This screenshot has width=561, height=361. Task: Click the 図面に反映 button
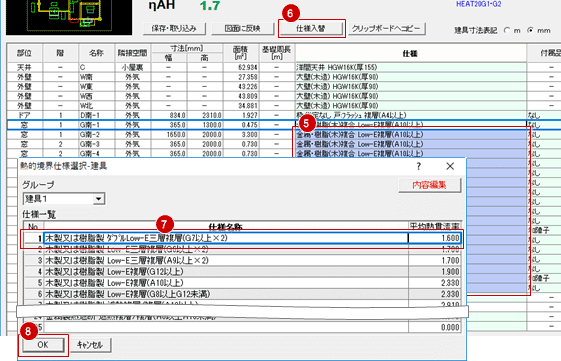pyautogui.click(x=243, y=29)
